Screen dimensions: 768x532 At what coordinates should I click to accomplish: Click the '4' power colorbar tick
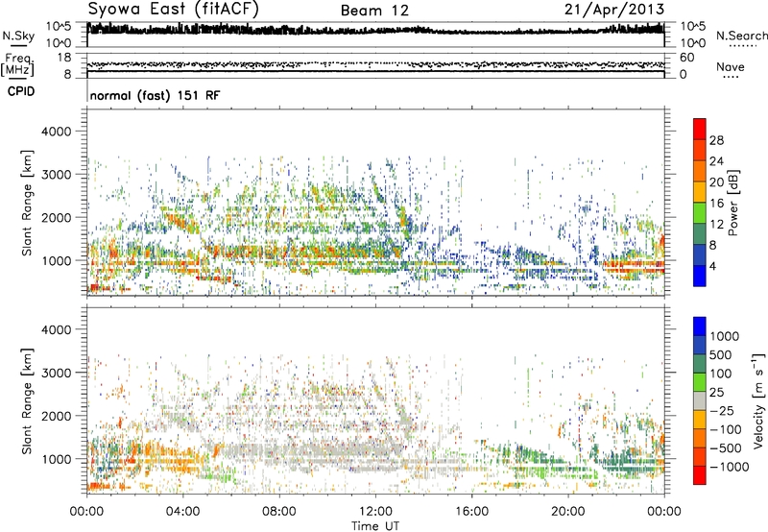click(x=712, y=266)
